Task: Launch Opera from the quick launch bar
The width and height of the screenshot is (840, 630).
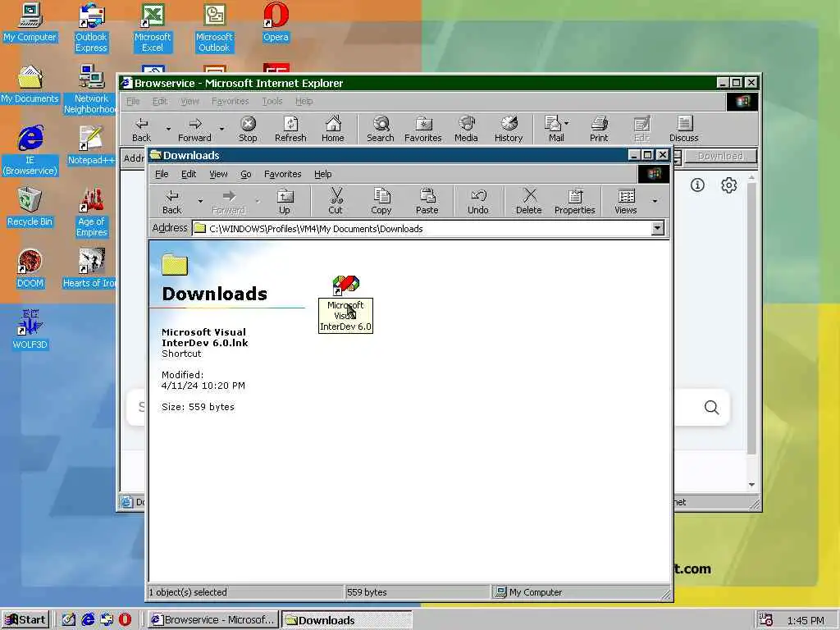Action: point(125,620)
